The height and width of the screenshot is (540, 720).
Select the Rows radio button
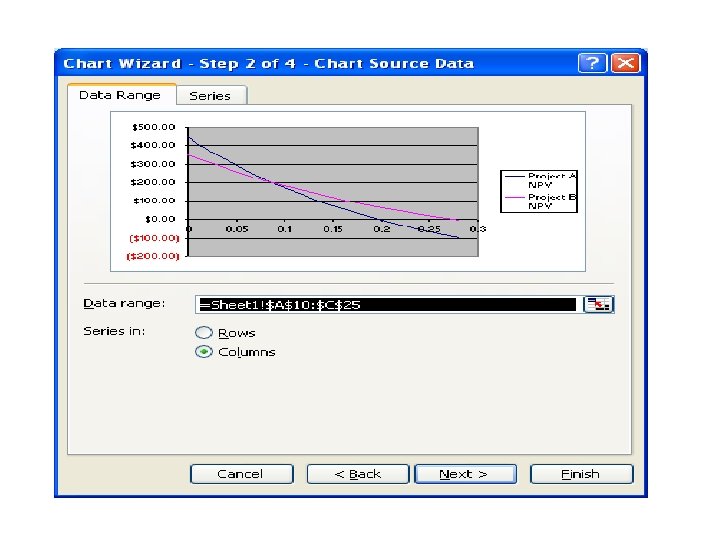coord(204,332)
